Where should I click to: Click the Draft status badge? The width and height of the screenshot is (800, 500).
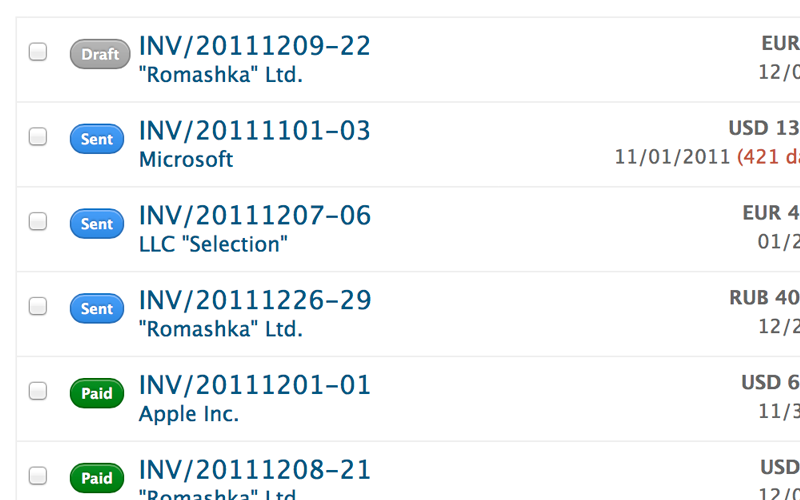click(96, 54)
